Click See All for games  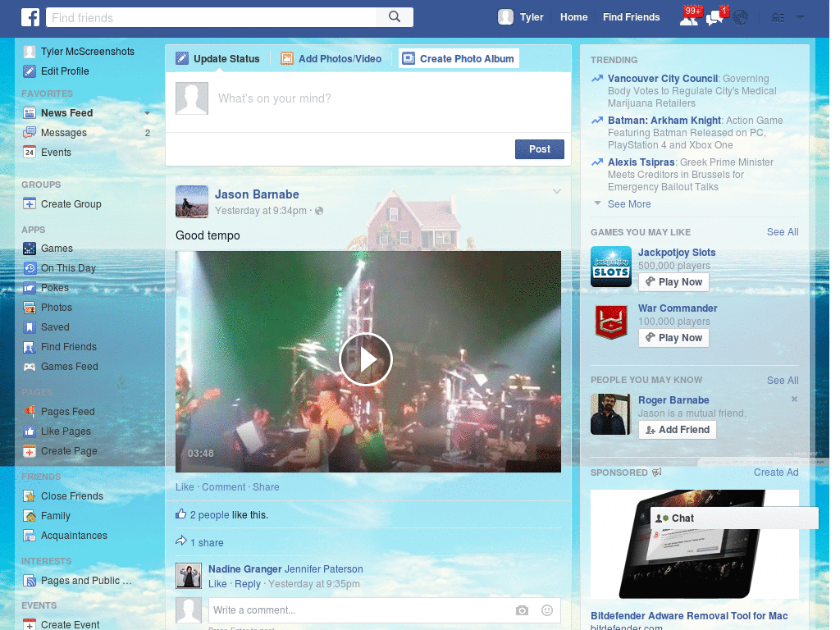tap(783, 232)
